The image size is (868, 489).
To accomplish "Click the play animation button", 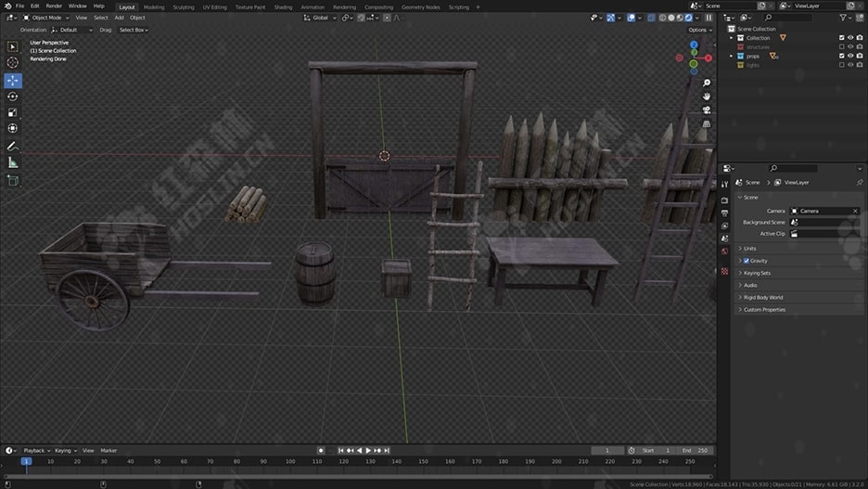I will [368, 451].
